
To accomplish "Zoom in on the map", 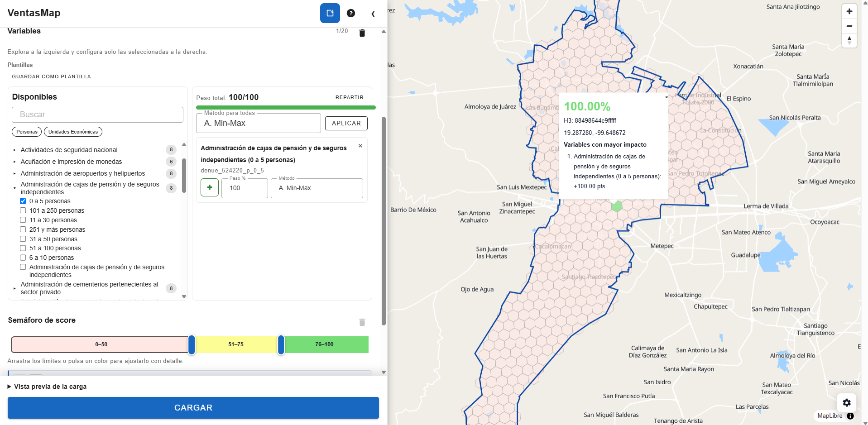I will [x=849, y=11].
